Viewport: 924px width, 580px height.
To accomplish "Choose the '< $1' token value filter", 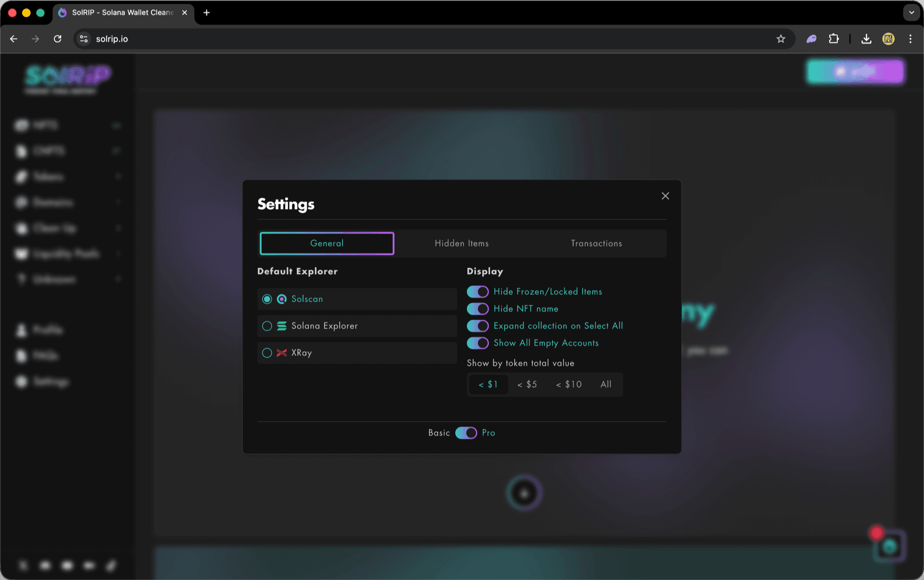I will click(x=488, y=385).
